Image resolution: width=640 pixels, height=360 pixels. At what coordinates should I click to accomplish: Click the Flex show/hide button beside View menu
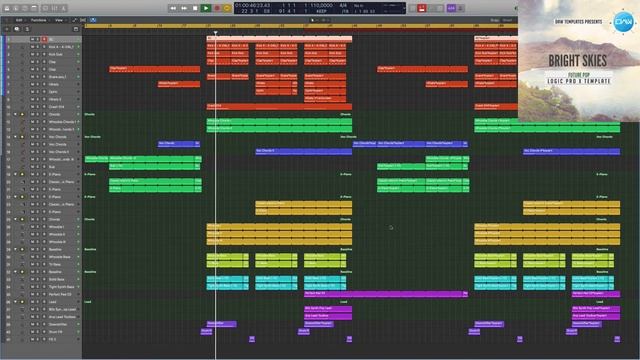tap(83, 20)
